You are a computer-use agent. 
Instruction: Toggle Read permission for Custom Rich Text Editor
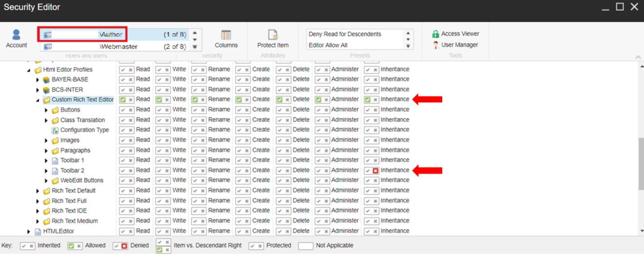point(123,100)
